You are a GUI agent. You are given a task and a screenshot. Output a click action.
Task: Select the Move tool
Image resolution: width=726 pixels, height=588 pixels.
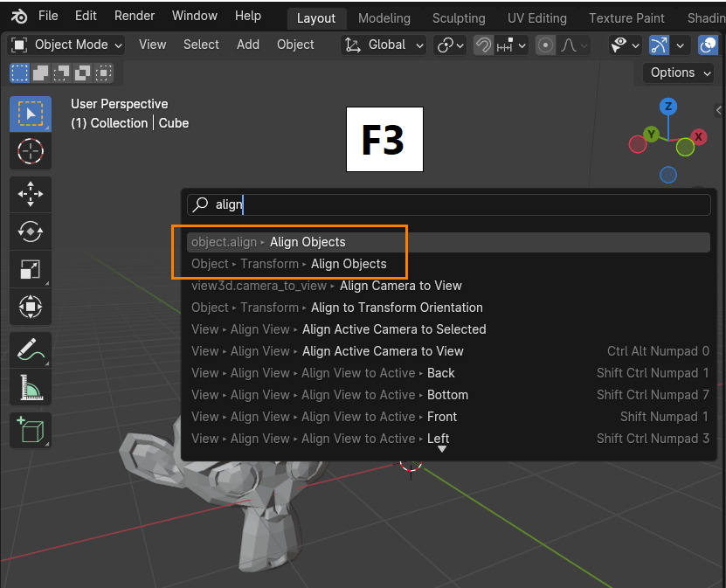(31, 194)
